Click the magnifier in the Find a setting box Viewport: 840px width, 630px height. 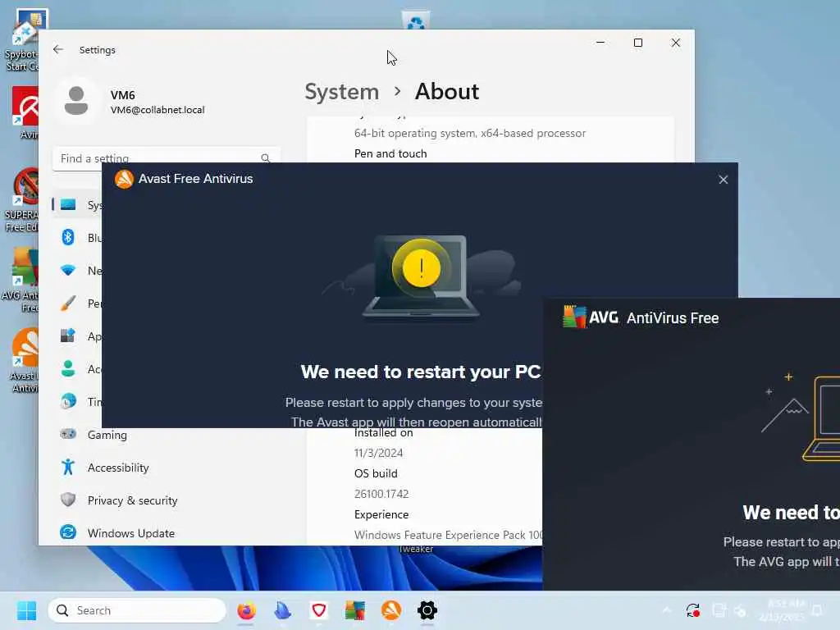(265, 158)
